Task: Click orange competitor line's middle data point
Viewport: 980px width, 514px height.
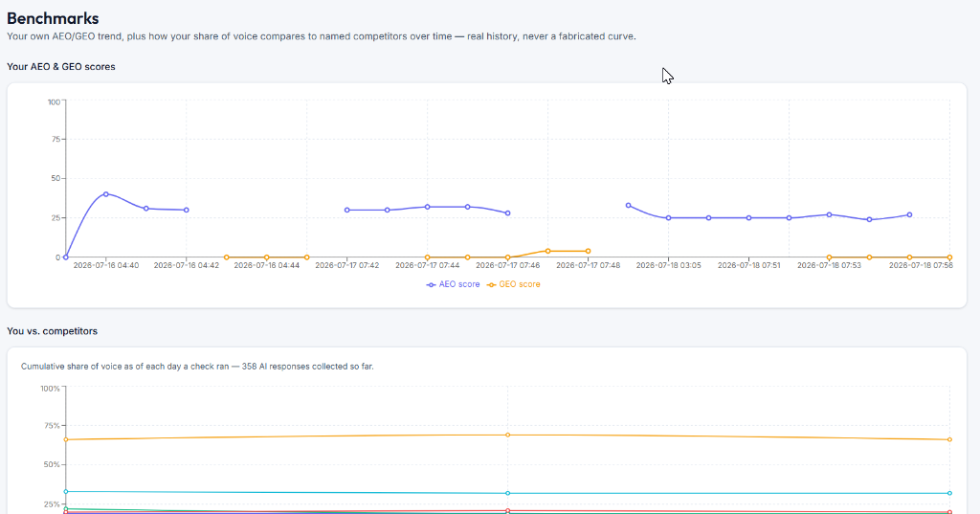Action: coord(507,435)
